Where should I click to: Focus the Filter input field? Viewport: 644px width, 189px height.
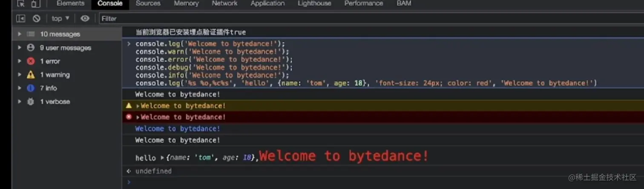click(x=371, y=18)
